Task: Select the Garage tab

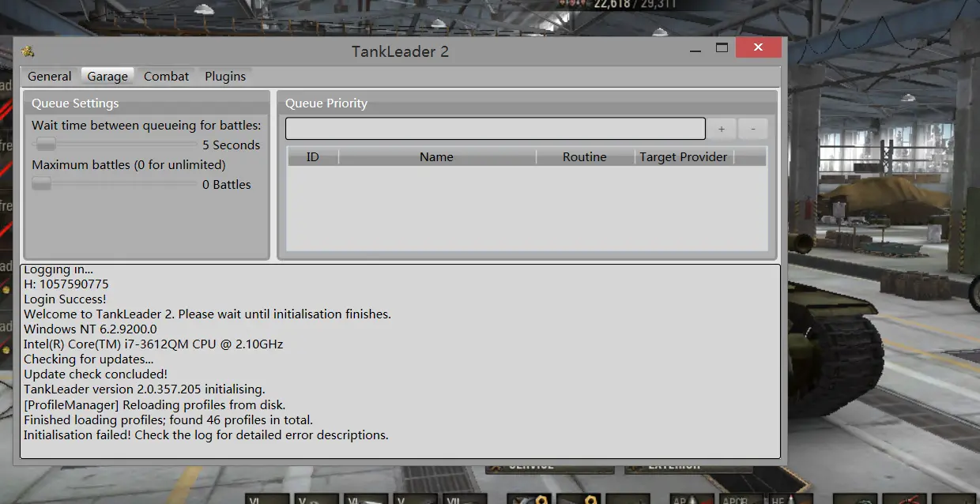Action: [x=107, y=77]
